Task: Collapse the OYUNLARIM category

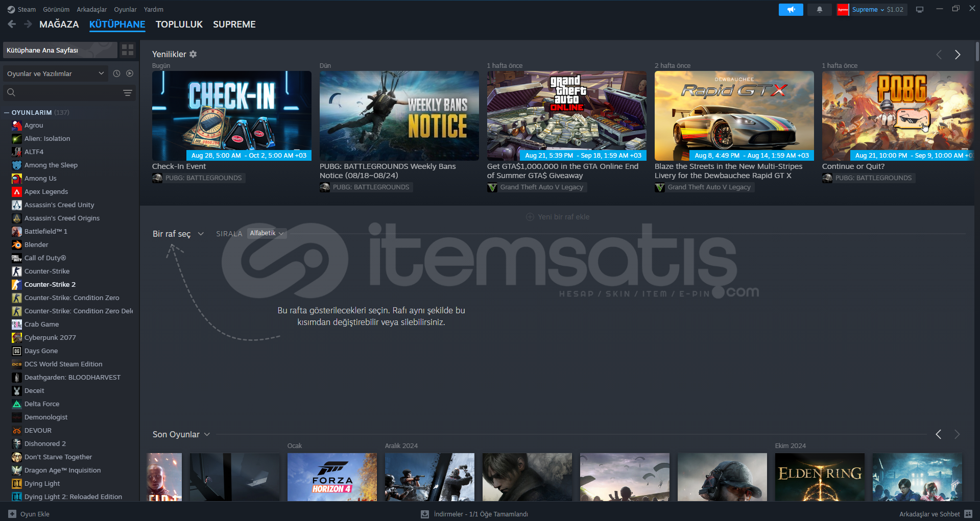Action: pyautogui.click(x=7, y=113)
